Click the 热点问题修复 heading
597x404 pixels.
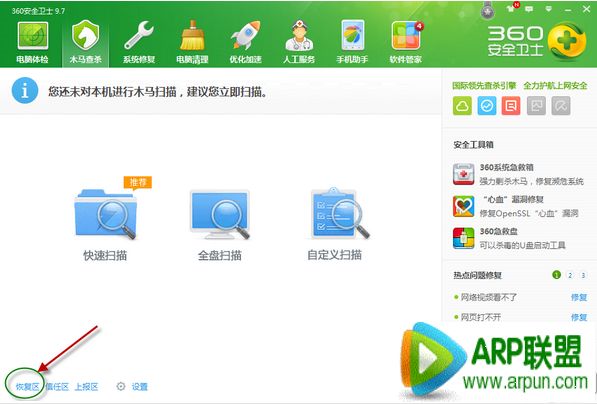tap(477, 275)
